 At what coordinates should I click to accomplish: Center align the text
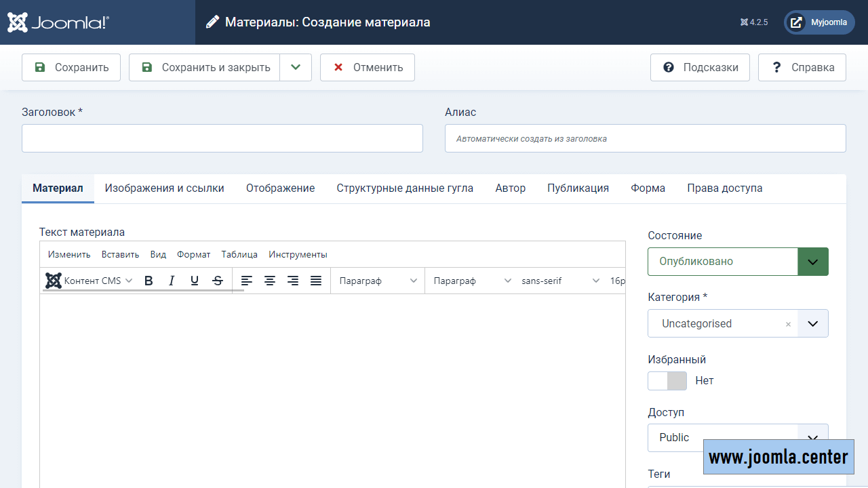click(x=270, y=281)
